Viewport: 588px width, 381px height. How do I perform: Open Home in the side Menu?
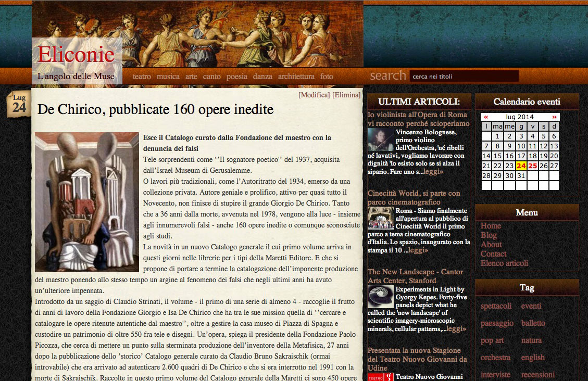point(491,226)
